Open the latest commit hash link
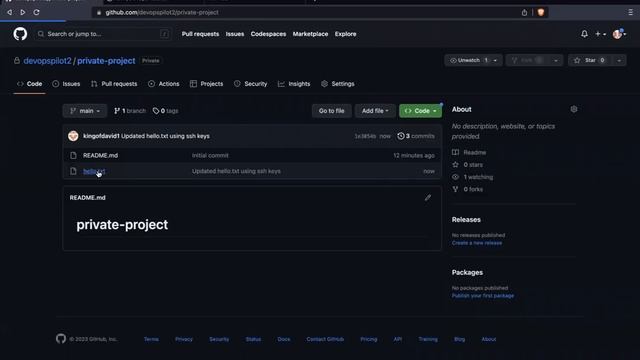Viewport: 640px width, 360px height. [x=365, y=136]
